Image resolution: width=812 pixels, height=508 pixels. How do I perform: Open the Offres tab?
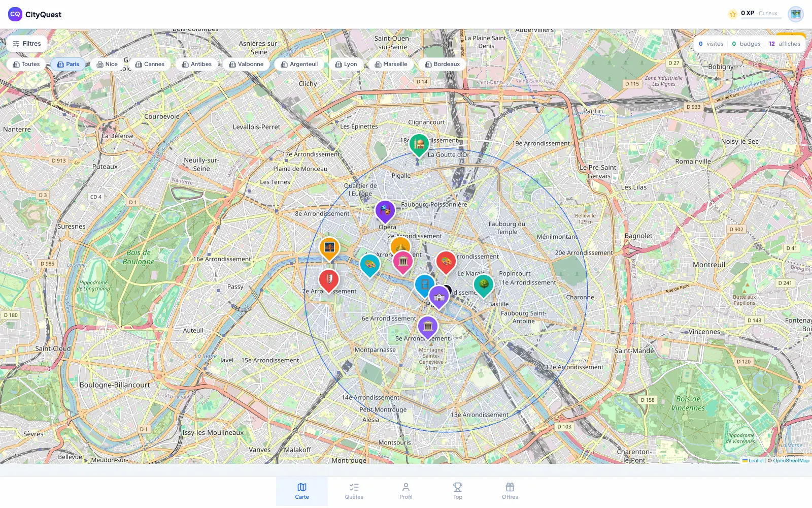(x=510, y=491)
